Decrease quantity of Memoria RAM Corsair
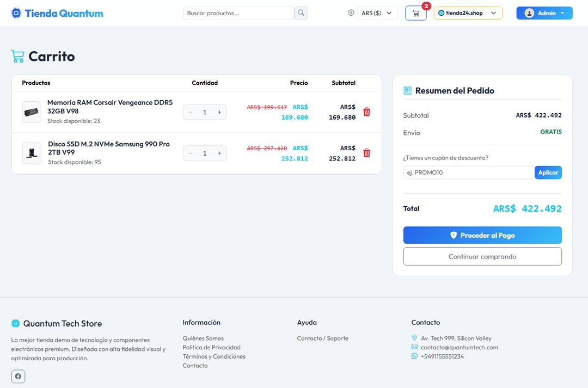Screen dimensions: 588x388 tap(191, 112)
